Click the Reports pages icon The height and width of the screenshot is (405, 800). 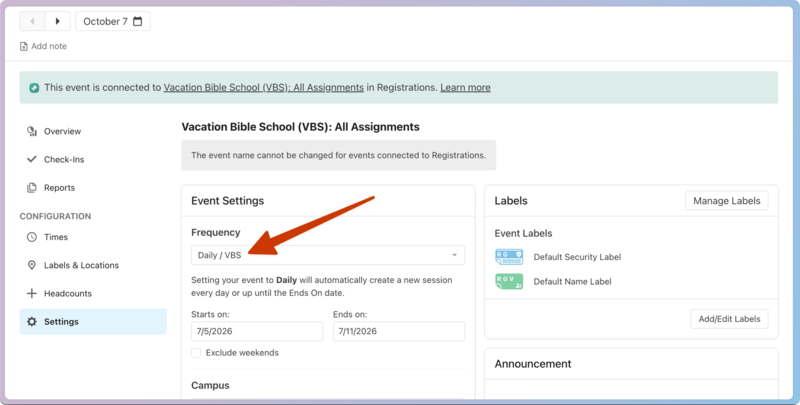coord(32,188)
